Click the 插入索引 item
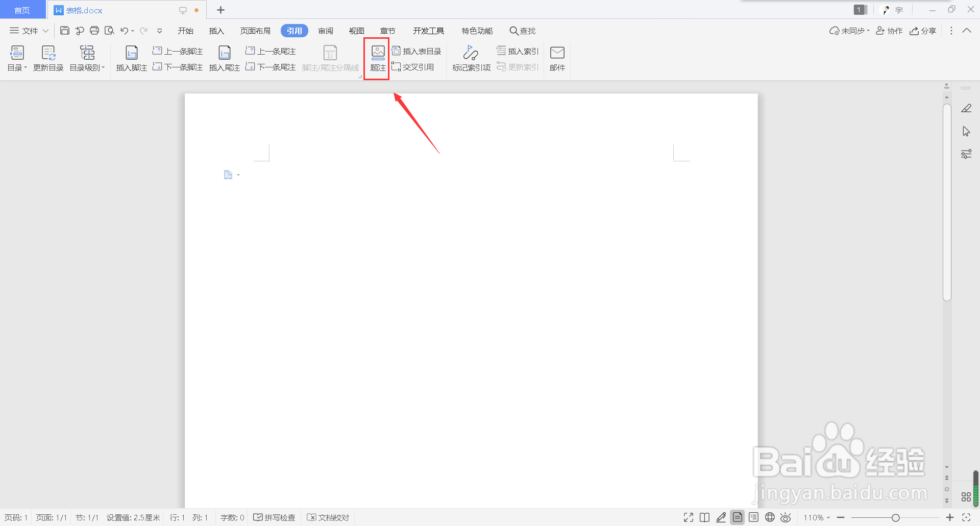The height and width of the screenshot is (526, 980). (x=518, y=51)
